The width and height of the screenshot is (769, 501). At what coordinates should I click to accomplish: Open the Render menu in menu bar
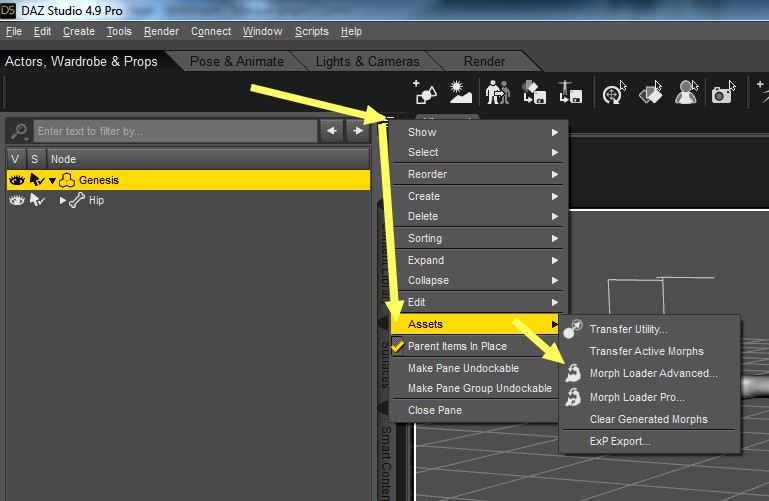[161, 31]
